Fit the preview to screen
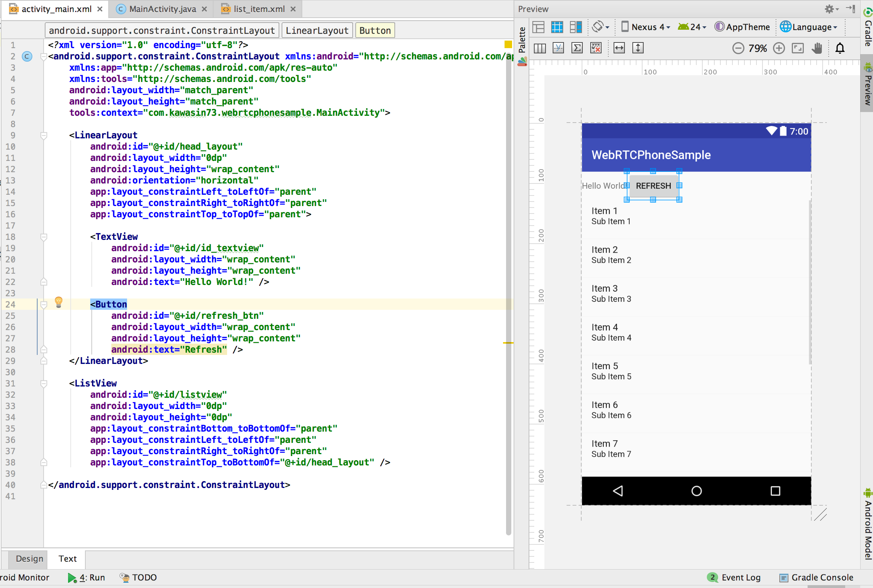 point(798,48)
